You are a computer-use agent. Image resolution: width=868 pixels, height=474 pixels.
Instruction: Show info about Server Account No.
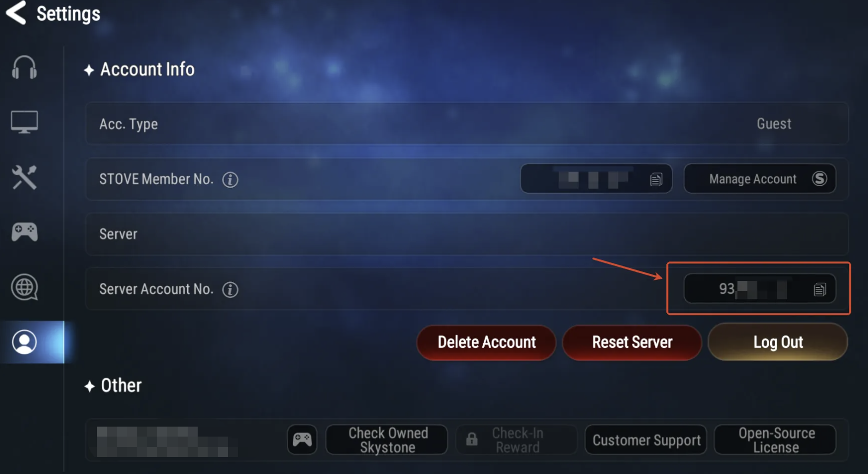(x=230, y=289)
